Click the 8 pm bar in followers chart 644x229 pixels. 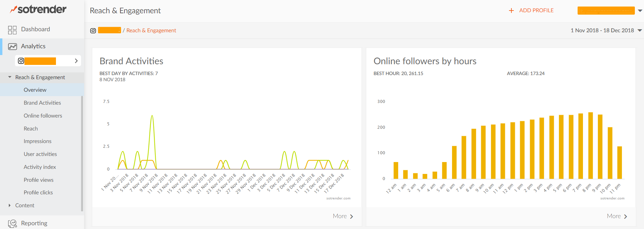click(590, 145)
